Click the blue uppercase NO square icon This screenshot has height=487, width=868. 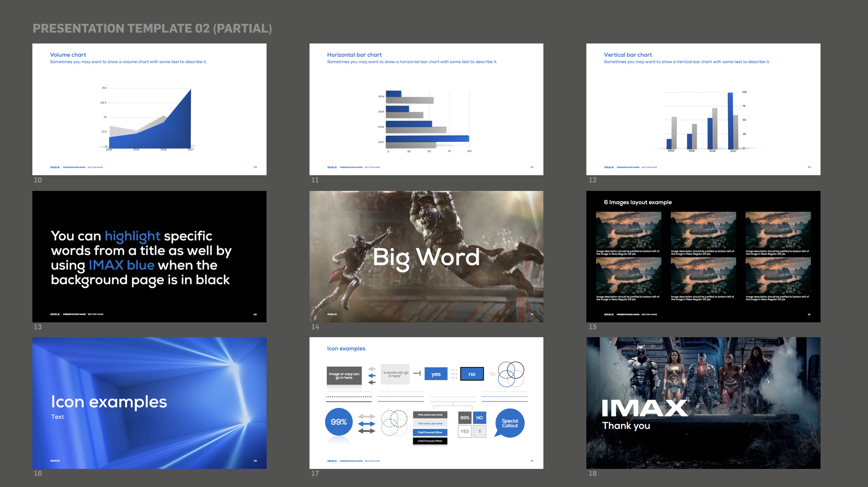pyautogui.click(x=479, y=418)
